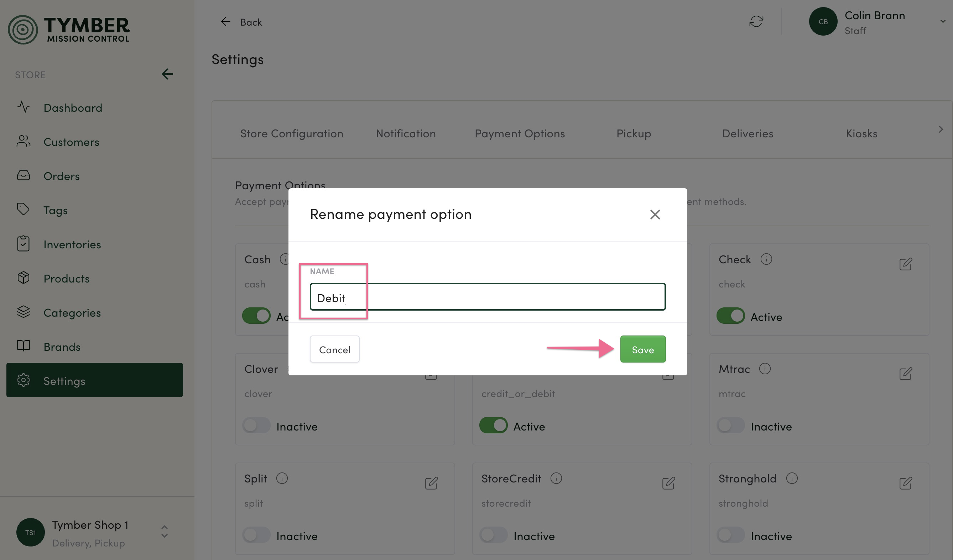Toggle the Check payment option off
This screenshot has width=953, height=560.
[x=730, y=316]
